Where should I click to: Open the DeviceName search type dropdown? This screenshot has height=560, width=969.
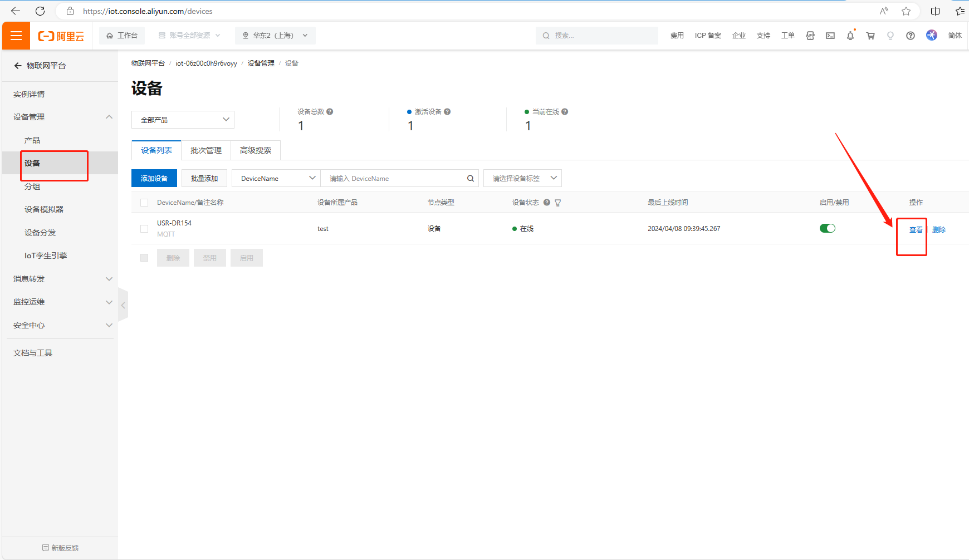[276, 179]
